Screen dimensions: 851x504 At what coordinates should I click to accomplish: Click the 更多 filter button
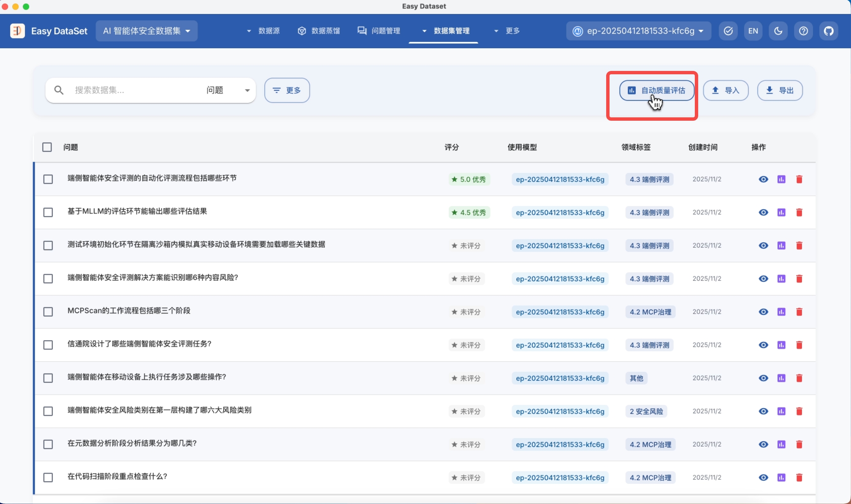tap(287, 90)
